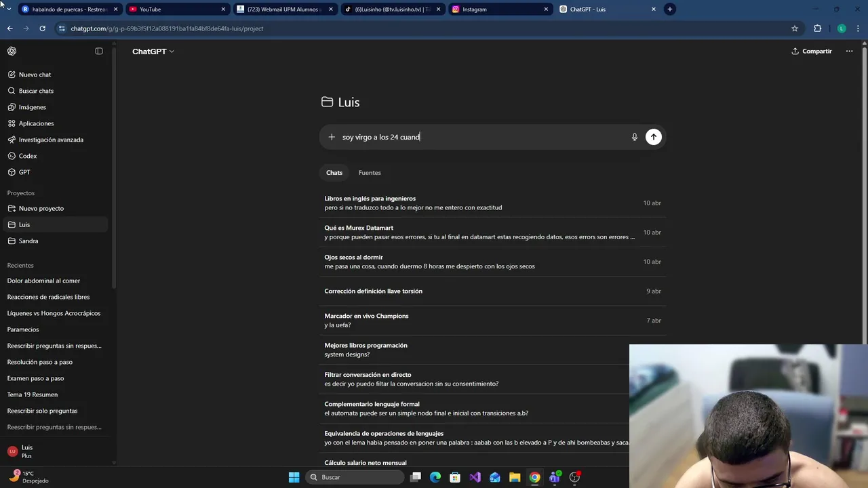Start a new chat via Nuevo chat
Screen dimensions: 868x488
[57, 75]
